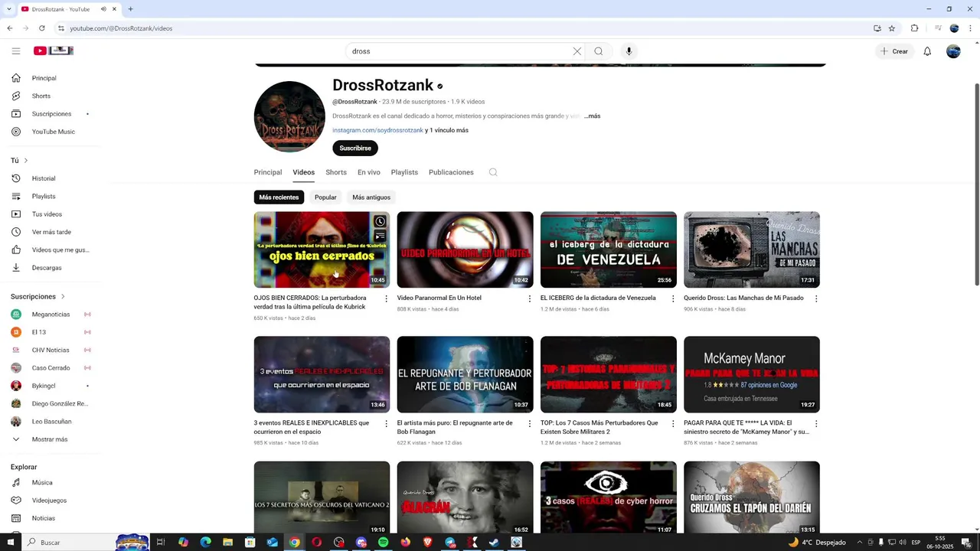The image size is (980, 551).
Task: Open the iceberg de Venezuela thumbnail
Action: tap(609, 249)
